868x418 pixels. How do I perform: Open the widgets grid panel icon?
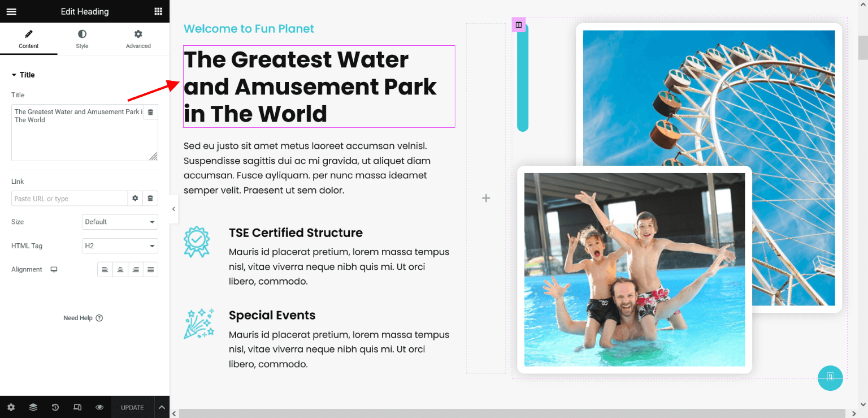point(158,11)
